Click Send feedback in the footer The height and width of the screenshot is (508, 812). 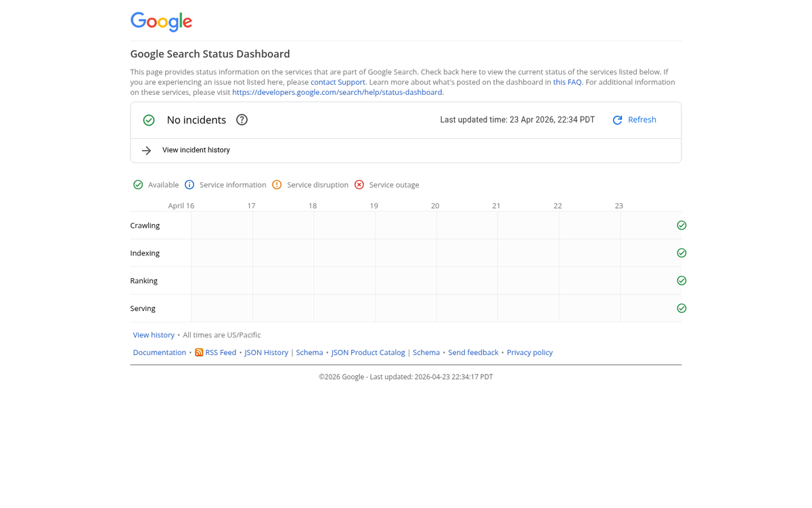[473, 352]
